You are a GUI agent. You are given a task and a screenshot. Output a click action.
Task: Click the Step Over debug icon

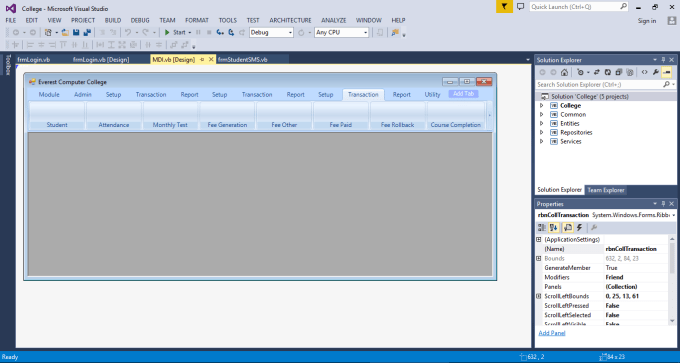click(232, 33)
